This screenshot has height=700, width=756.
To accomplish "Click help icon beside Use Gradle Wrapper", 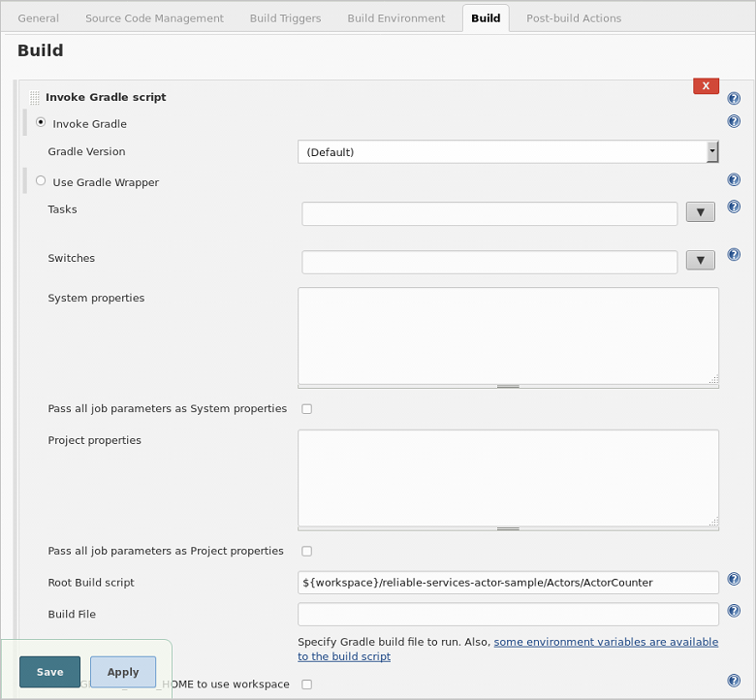I will pos(734,179).
